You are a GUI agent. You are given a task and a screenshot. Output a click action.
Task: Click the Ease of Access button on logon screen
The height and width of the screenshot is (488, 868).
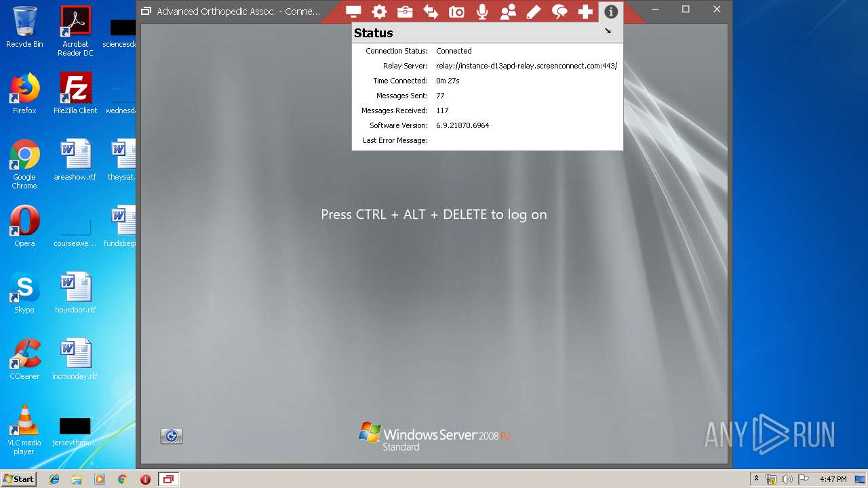click(x=172, y=436)
